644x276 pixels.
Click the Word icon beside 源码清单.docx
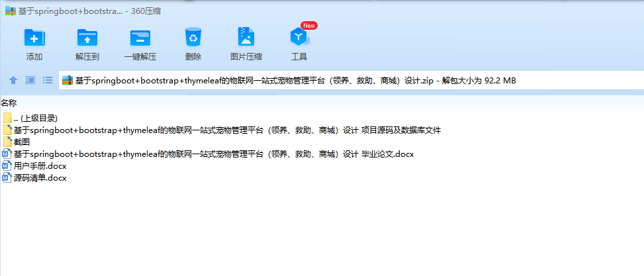7,178
